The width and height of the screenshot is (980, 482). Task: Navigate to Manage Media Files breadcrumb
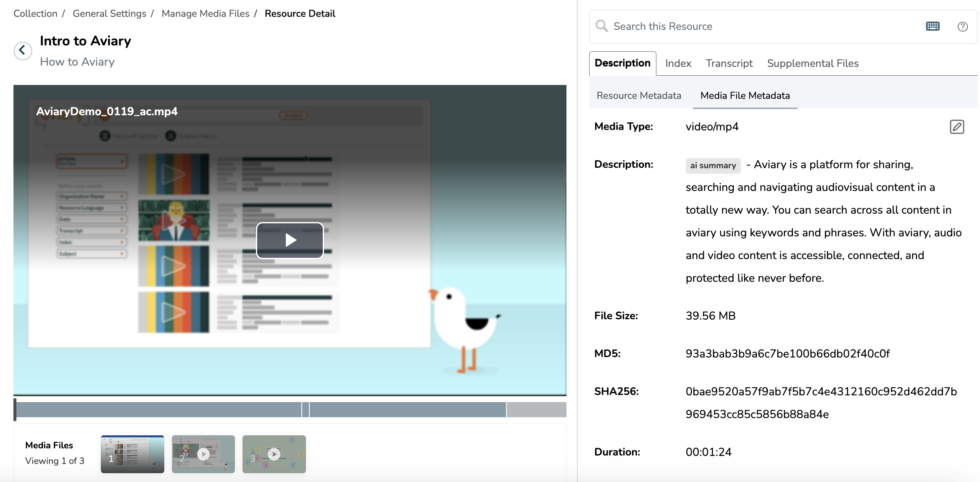click(205, 13)
